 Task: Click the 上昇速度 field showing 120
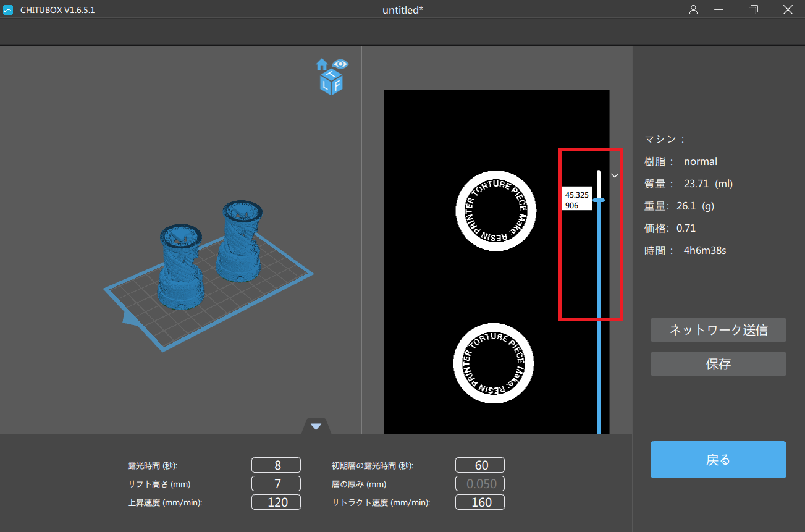[x=276, y=502]
